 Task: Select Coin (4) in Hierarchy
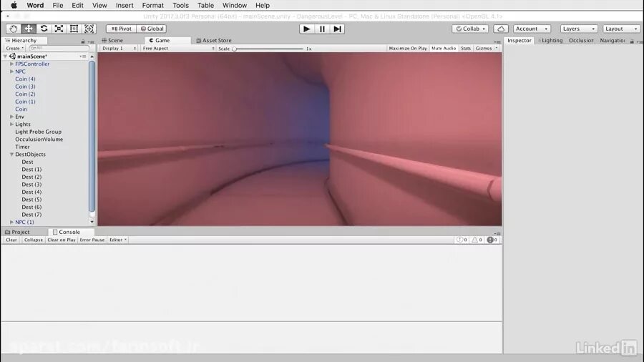pyautogui.click(x=25, y=79)
